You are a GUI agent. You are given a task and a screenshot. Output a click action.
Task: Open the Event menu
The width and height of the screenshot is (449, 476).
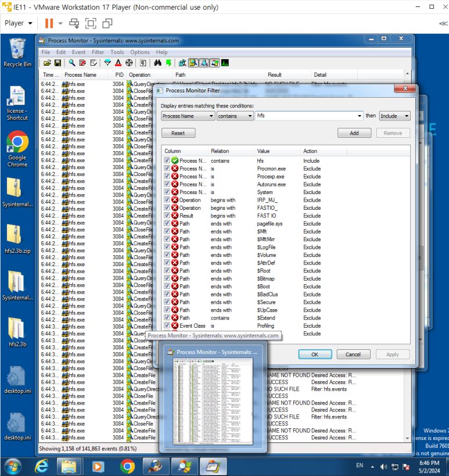point(78,52)
